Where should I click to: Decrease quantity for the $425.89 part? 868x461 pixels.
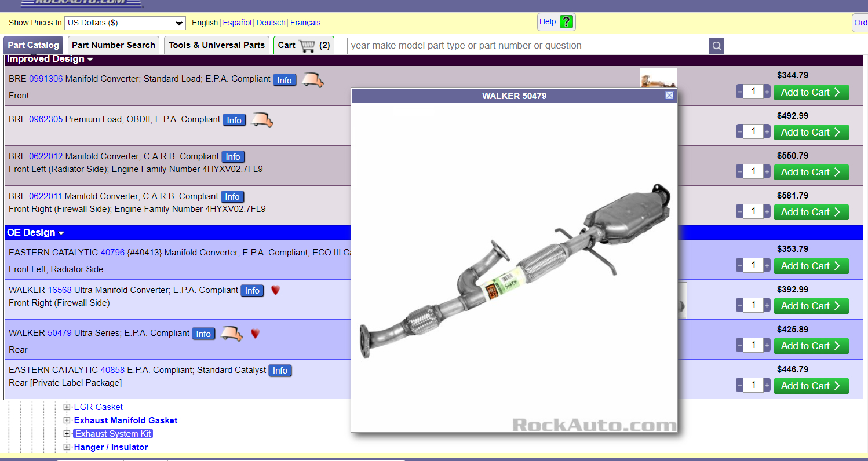click(739, 346)
